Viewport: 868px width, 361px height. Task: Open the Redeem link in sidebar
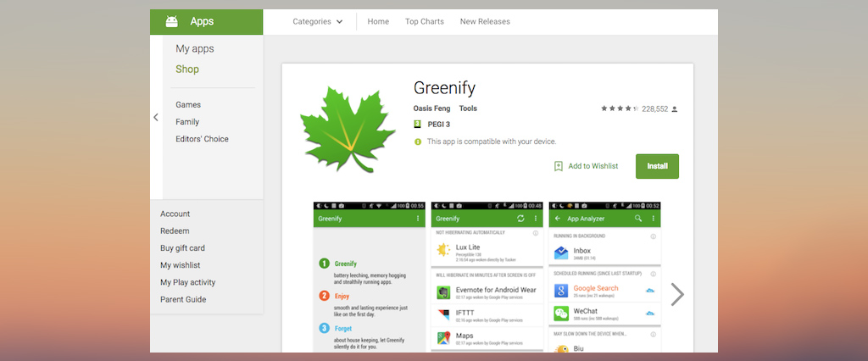pyautogui.click(x=175, y=231)
